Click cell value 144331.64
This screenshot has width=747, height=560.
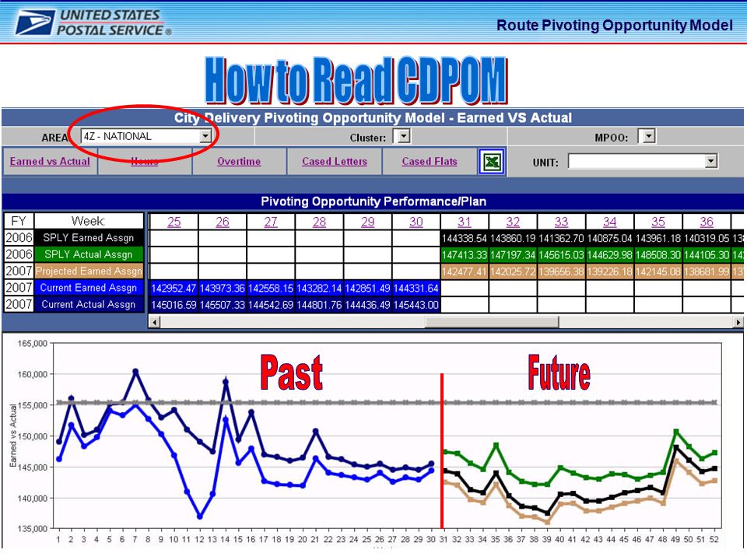pos(416,288)
